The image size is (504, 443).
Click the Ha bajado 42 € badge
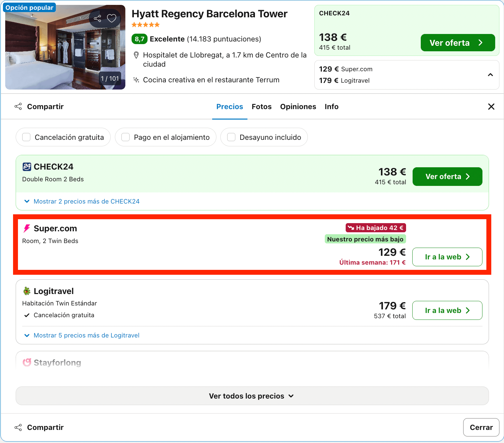point(376,228)
